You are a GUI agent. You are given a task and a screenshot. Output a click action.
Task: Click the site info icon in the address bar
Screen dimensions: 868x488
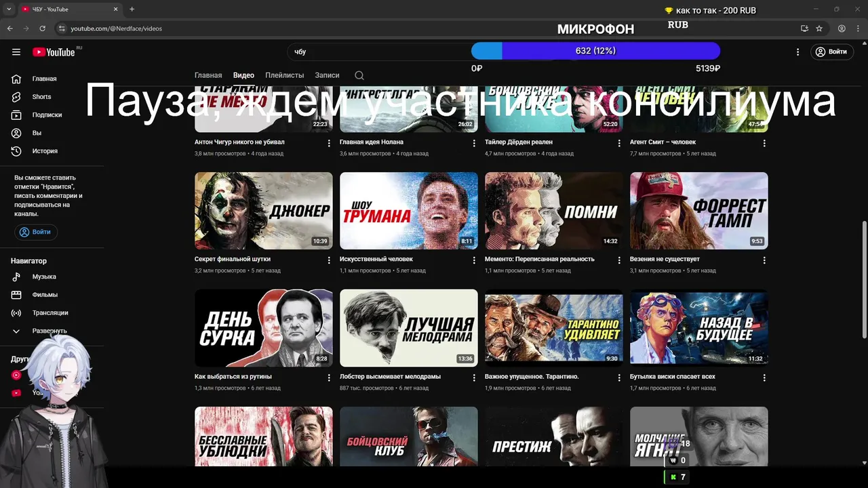(x=62, y=28)
